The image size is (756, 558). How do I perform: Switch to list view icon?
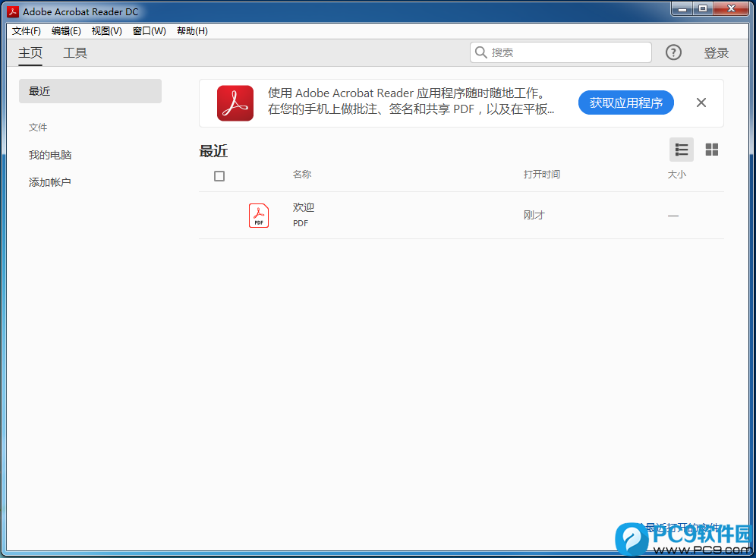(682, 150)
